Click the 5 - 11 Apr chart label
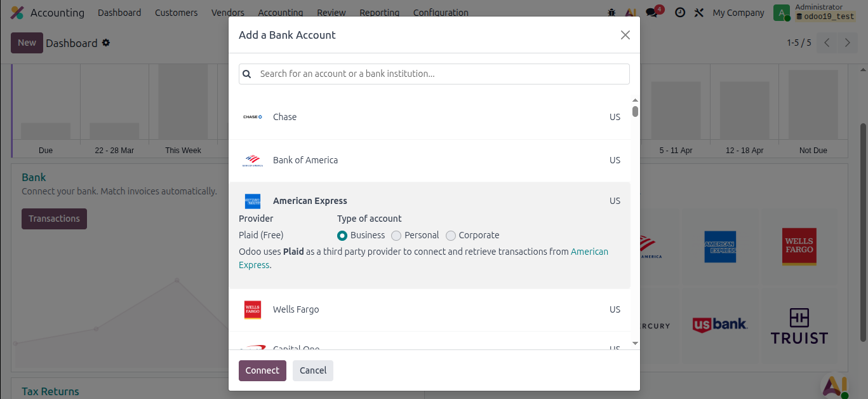Screen dimensions: 868x399 676,151
